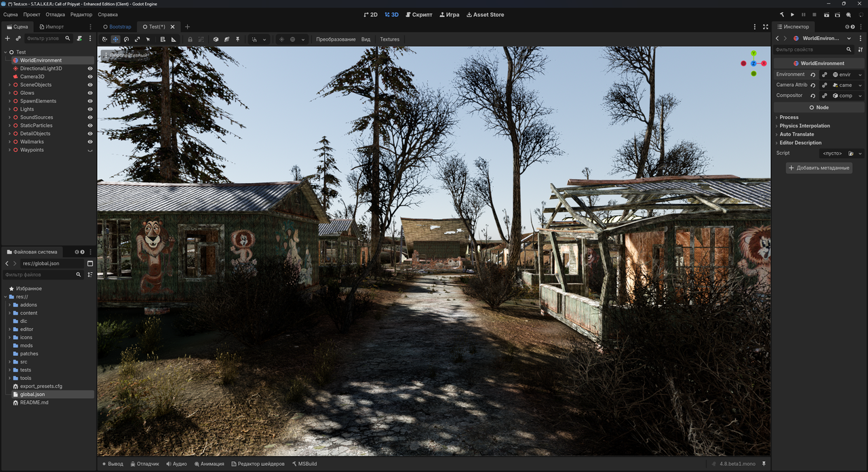
Task: Reset the Environment property to default
Action: click(813, 75)
